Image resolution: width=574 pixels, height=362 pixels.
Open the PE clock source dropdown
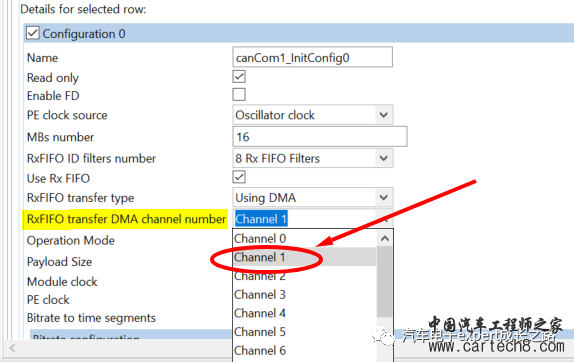313,115
